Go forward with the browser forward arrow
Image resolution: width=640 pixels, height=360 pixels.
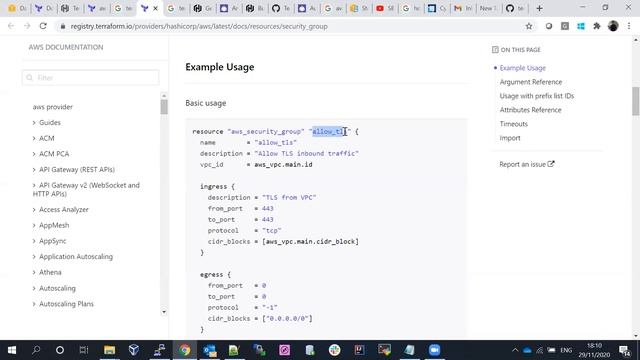pyautogui.click(x=27, y=26)
